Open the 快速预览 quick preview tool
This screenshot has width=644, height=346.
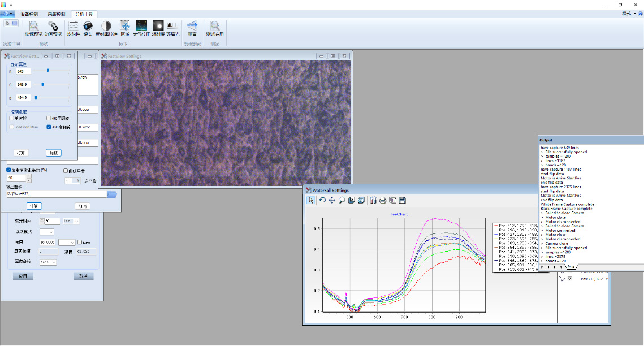pos(34,27)
